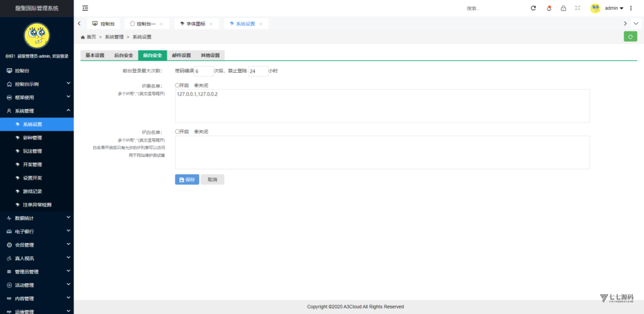This screenshot has width=644, height=314.
Task: Click the 密码错误 attempts input field
Action: tap(204, 71)
